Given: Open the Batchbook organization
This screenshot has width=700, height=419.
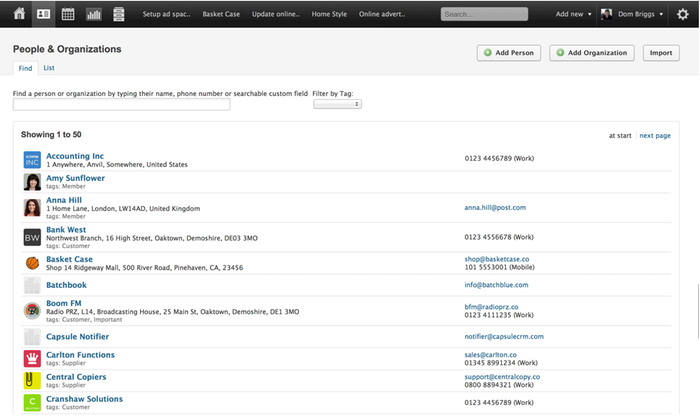Looking at the screenshot, I should tap(66, 285).
